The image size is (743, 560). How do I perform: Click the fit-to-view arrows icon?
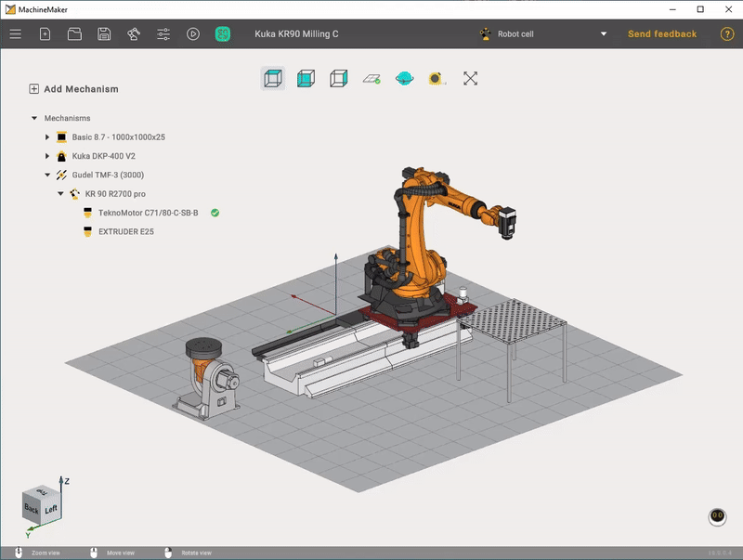pos(470,78)
